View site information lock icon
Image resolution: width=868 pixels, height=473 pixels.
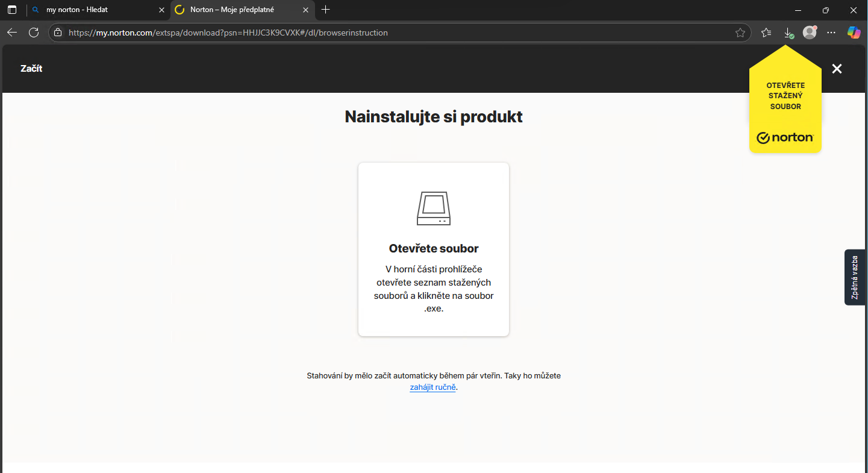58,33
